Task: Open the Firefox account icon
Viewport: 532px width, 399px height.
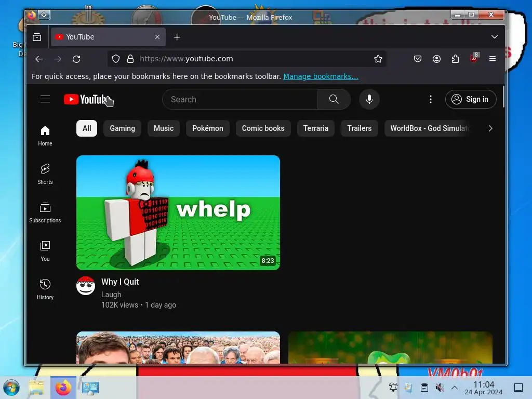Action: pyautogui.click(x=436, y=59)
